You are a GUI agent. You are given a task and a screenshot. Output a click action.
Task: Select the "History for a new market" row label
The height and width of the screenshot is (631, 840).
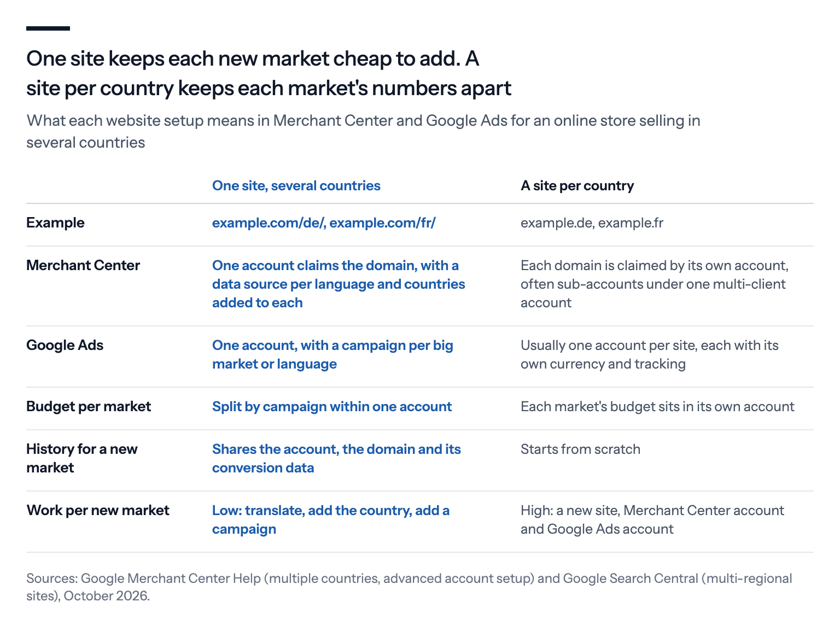(82, 458)
